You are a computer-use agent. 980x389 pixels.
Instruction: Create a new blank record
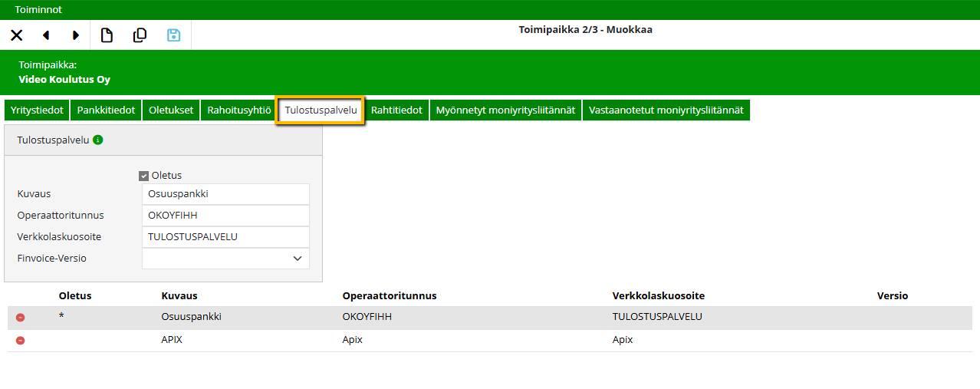107,35
